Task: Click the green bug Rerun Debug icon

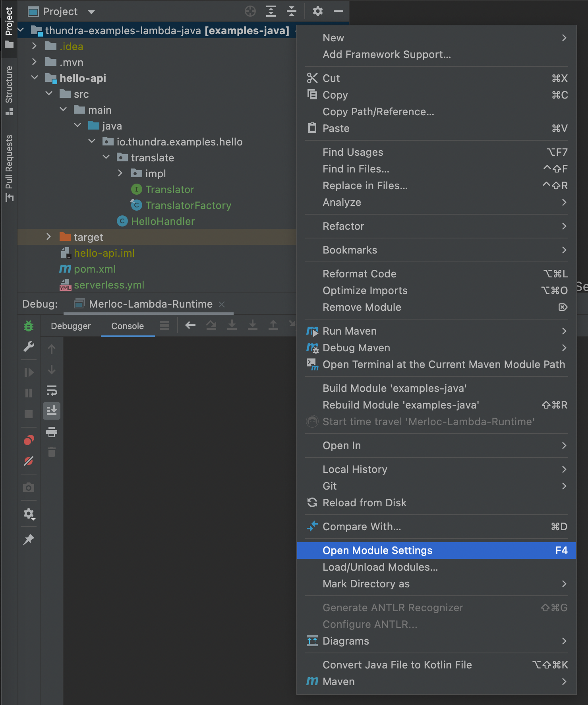Action: coord(29,326)
